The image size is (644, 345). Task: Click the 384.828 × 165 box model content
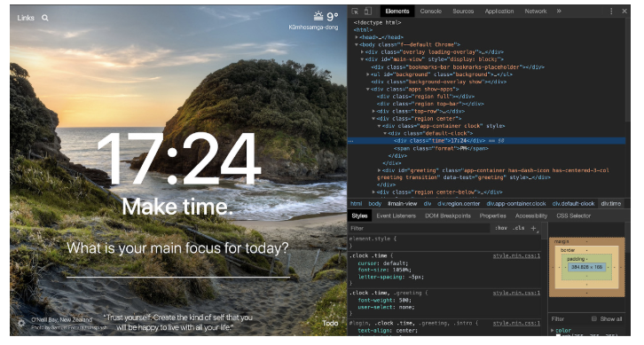tap(586, 267)
